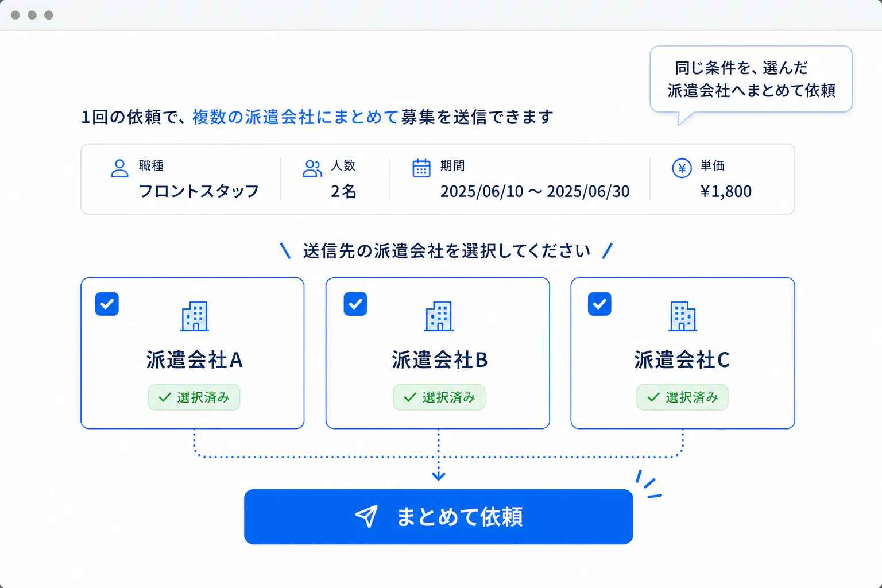Send request with まとめて依頼 button
Screen dimensions: 882x588
438,517
